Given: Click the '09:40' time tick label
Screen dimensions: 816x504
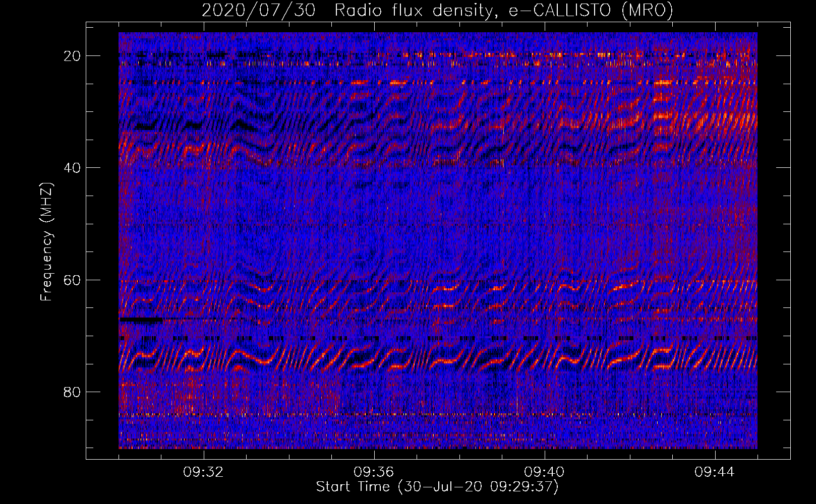Looking at the screenshot, I should click(x=544, y=472).
